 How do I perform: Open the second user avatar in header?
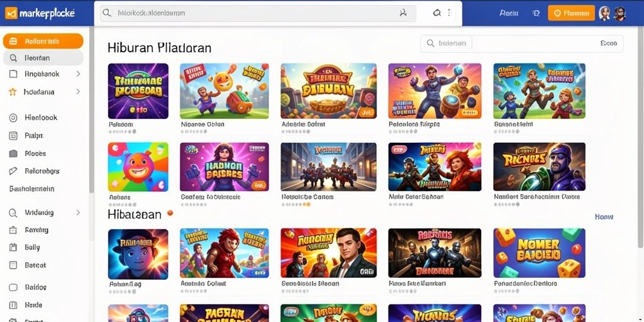619,13
